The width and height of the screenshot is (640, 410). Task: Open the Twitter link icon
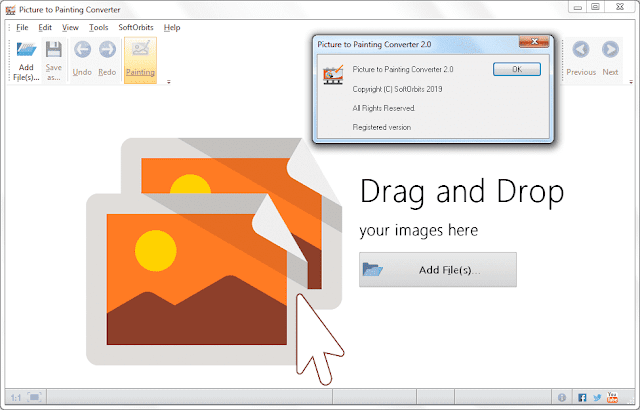click(x=597, y=397)
